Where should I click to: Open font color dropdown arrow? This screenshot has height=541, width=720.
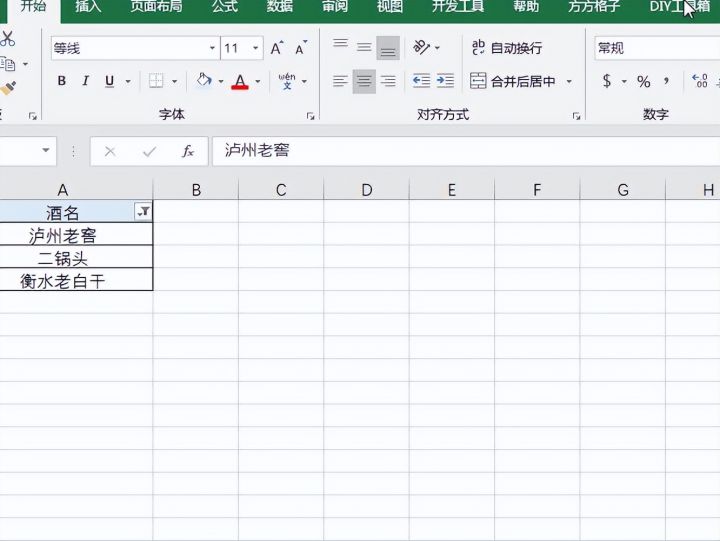258,82
